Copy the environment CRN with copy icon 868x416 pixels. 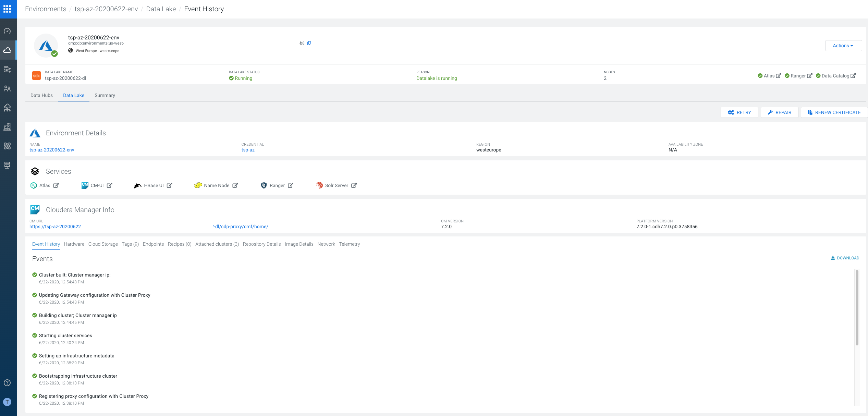[x=309, y=43]
